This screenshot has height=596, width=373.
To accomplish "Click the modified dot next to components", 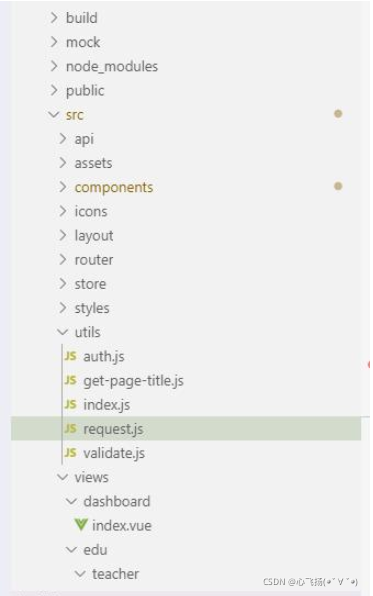I will click(338, 186).
